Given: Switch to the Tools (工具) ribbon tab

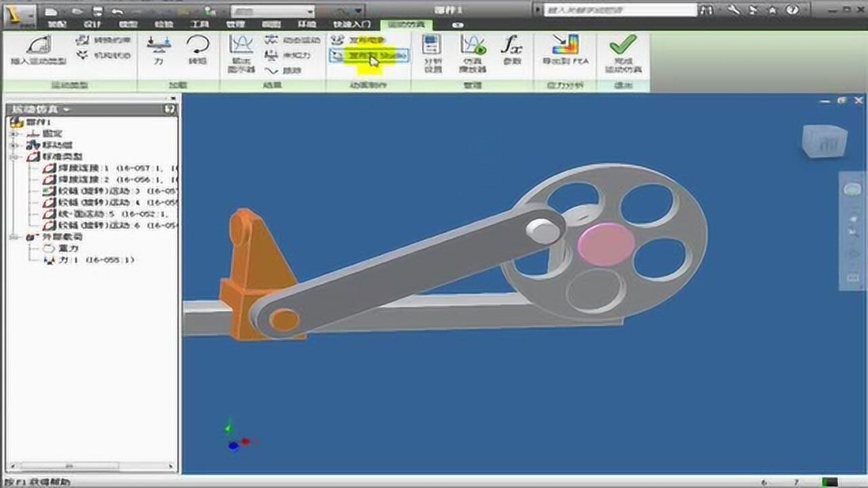Looking at the screenshot, I should point(199,24).
